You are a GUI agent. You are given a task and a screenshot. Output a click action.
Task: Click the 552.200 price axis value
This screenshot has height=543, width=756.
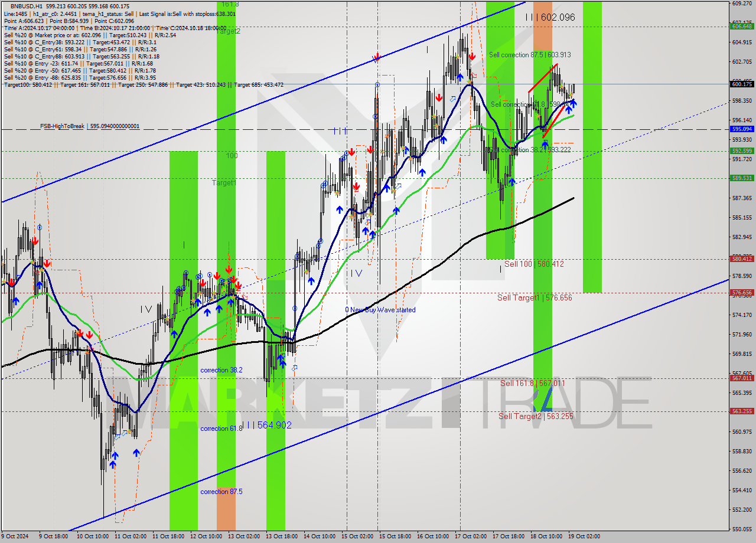(742, 509)
